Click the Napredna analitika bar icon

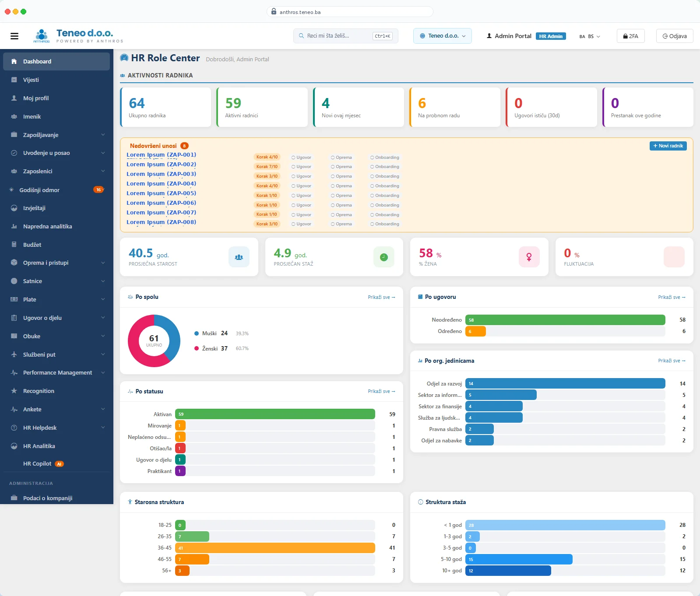coord(14,226)
